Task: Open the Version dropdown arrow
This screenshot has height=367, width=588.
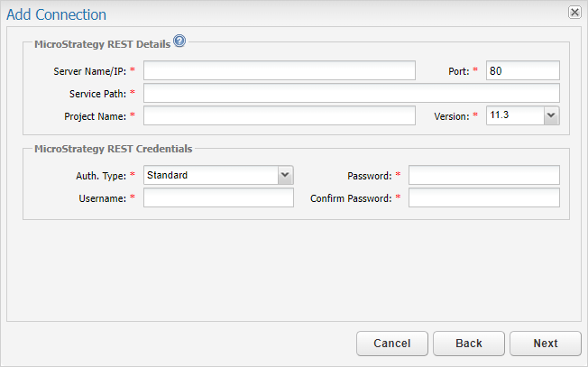Action: [x=551, y=115]
